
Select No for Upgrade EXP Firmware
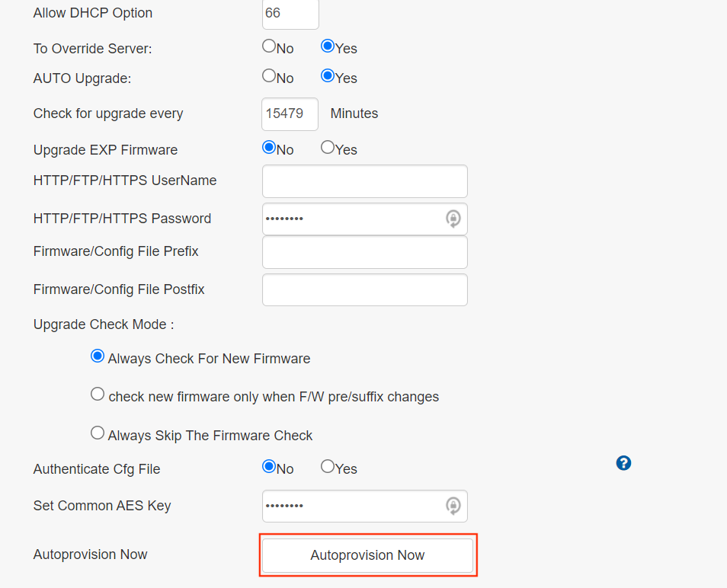[269, 148]
